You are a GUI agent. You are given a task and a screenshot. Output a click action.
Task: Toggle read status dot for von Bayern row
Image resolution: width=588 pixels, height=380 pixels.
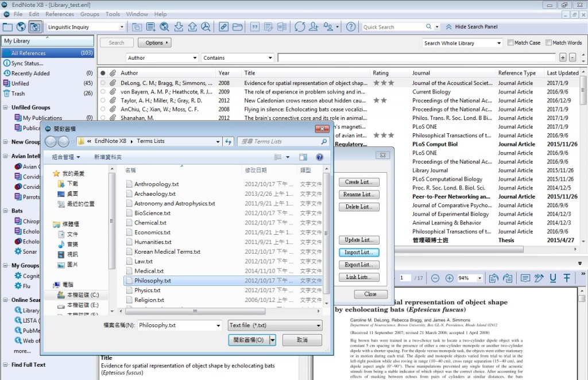103,92
